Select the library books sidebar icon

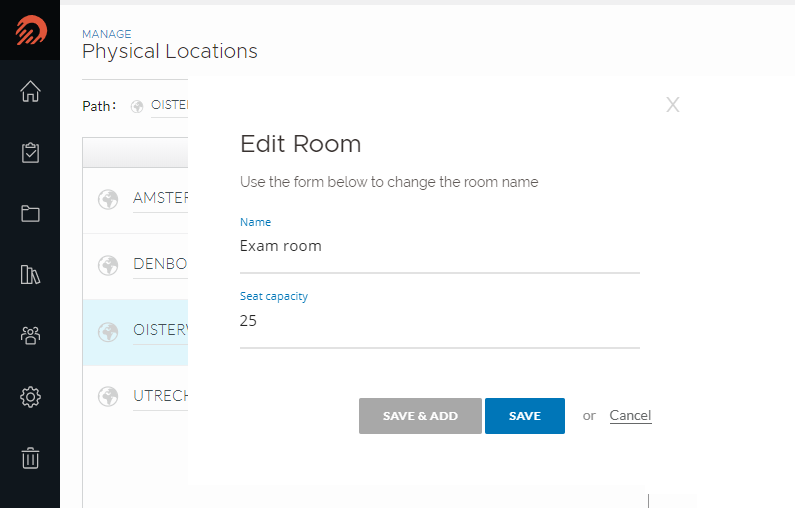click(30, 275)
